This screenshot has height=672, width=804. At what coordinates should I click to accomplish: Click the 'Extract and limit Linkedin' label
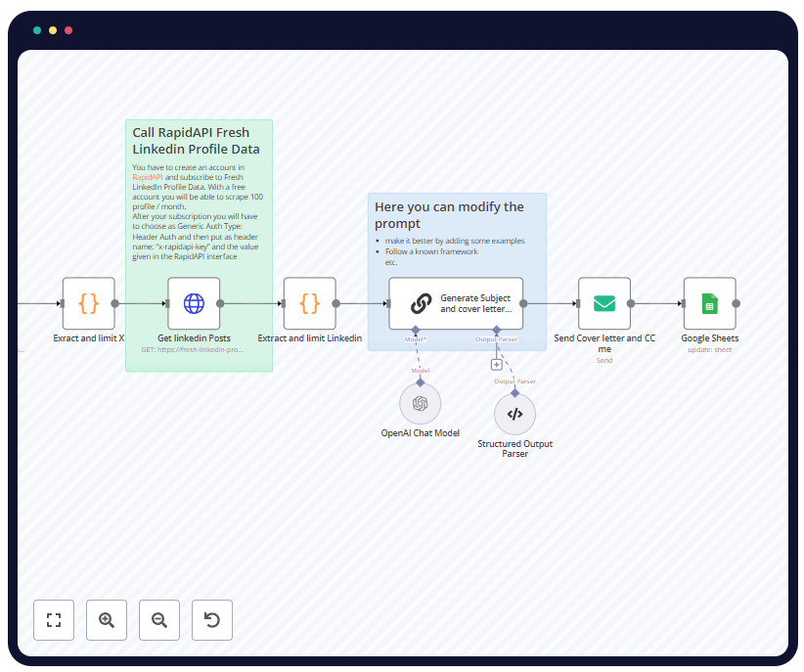310,338
